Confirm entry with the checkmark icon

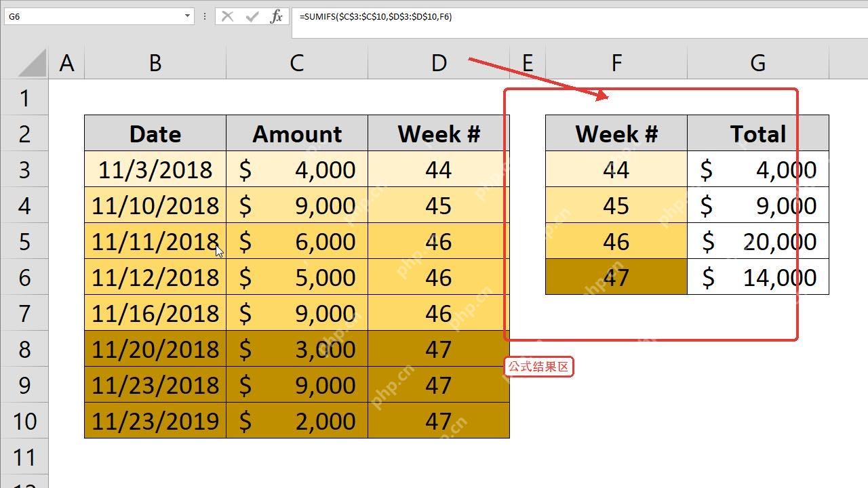pos(252,17)
